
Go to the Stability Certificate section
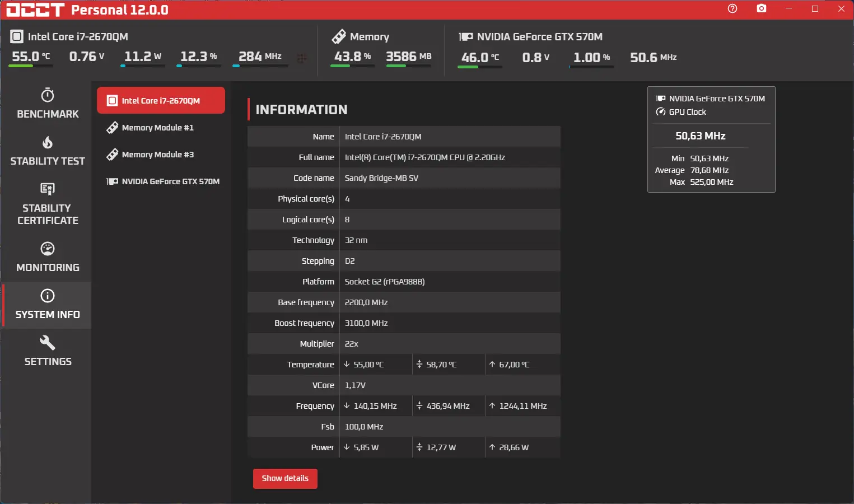pos(48,204)
